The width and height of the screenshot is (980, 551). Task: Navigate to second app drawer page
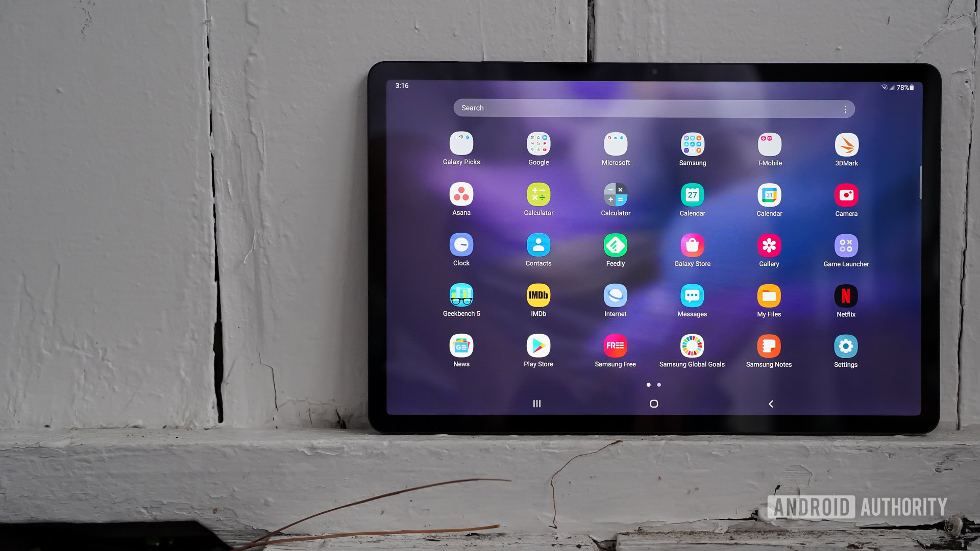point(659,385)
